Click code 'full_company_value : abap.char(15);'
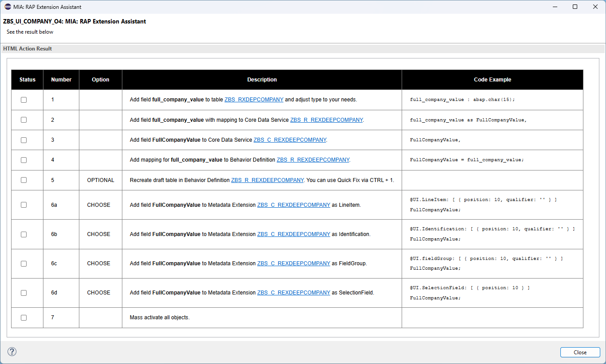606x364 pixels. tap(462, 100)
